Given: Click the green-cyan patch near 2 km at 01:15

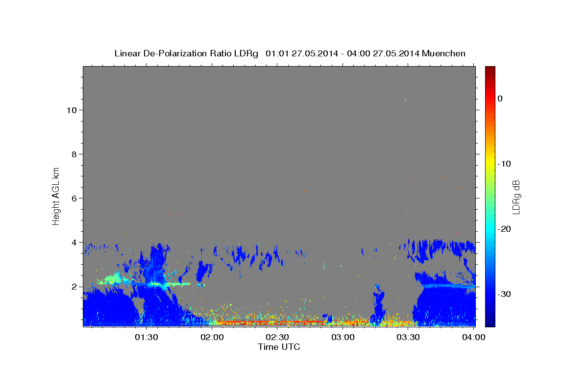Looking at the screenshot, I should pyautogui.click(x=112, y=279).
